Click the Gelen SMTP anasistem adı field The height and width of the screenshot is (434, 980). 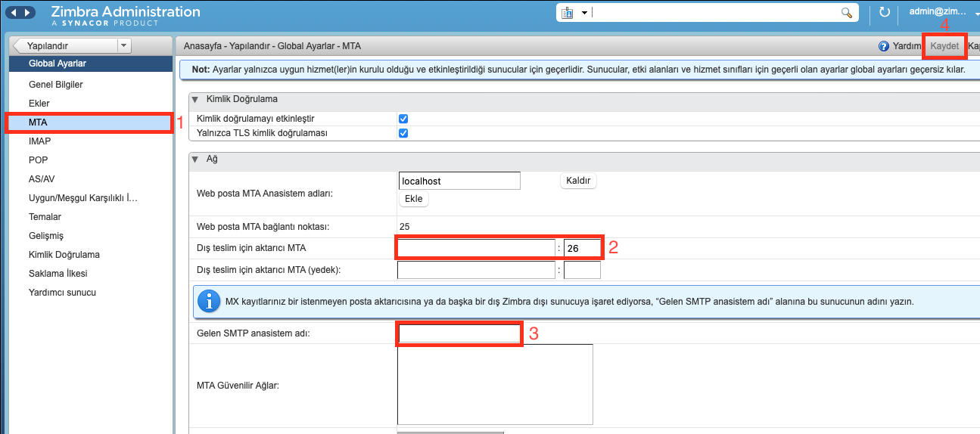(x=459, y=333)
